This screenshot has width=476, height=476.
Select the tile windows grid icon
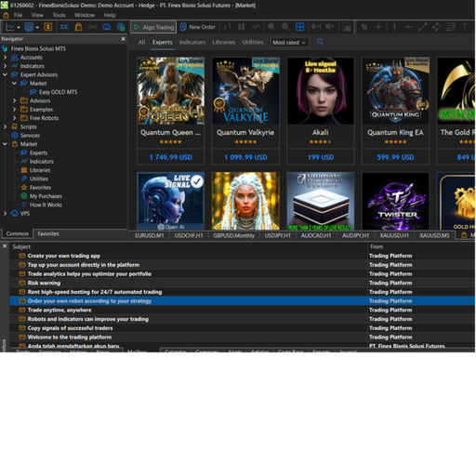[299, 27]
